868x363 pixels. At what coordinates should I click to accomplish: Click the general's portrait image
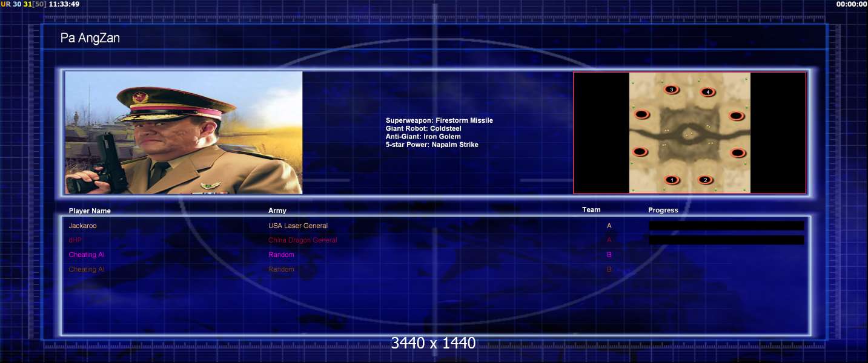coord(184,132)
